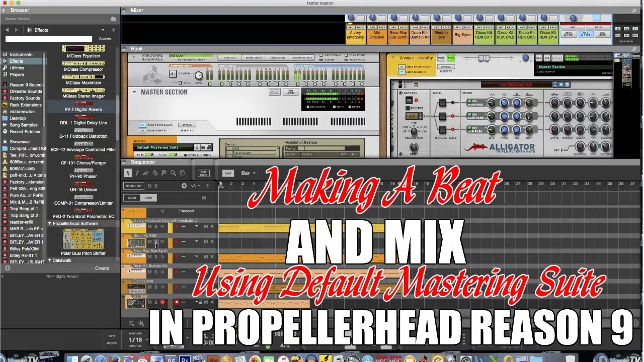
Task: Collapse the Master Section device
Action: 135,92
